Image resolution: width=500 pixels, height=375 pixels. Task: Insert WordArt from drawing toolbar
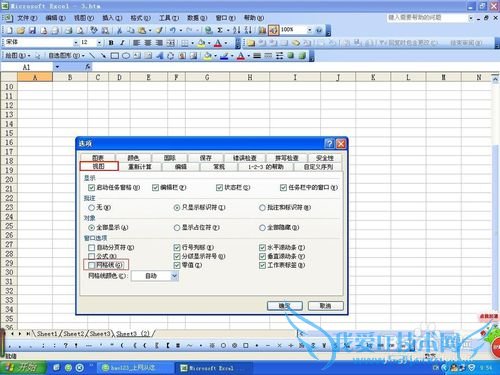click(x=159, y=56)
